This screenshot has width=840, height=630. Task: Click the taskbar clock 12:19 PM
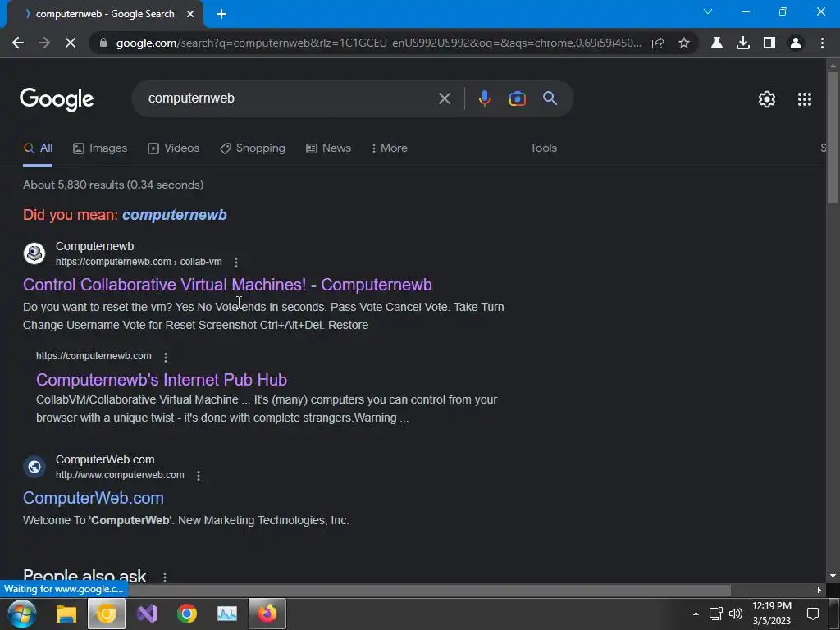click(771, 606)
